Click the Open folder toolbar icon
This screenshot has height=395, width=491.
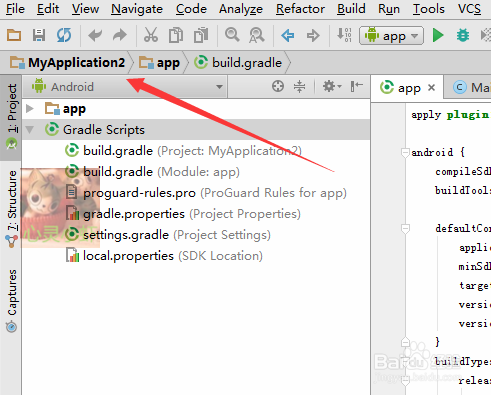tap(14, 35)
